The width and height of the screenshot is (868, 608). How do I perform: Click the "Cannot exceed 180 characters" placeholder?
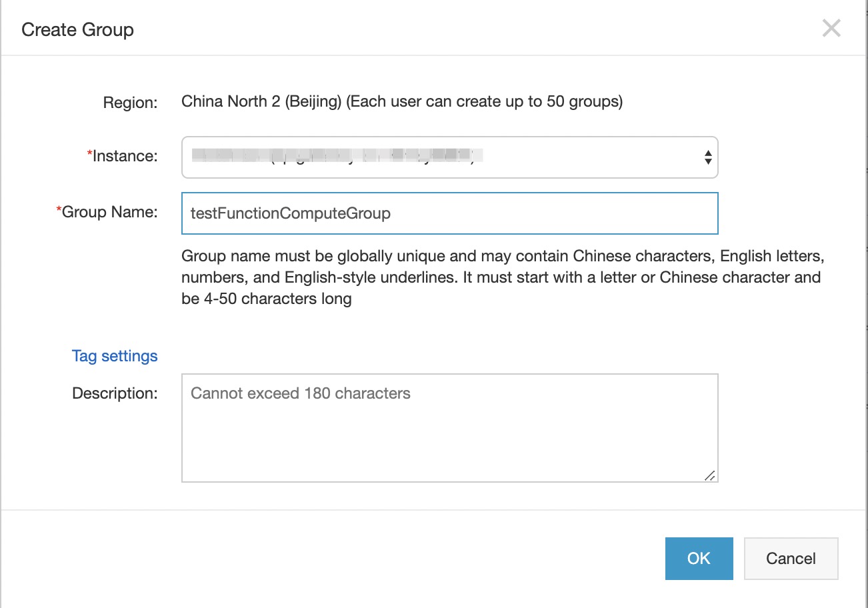point(301,393)
